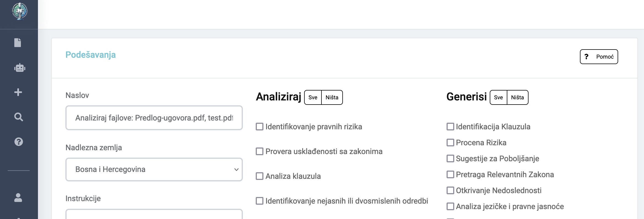Viewport: 644px width, 219px height.
Task: Click the Pomoć help button
Action: [599, 57]
